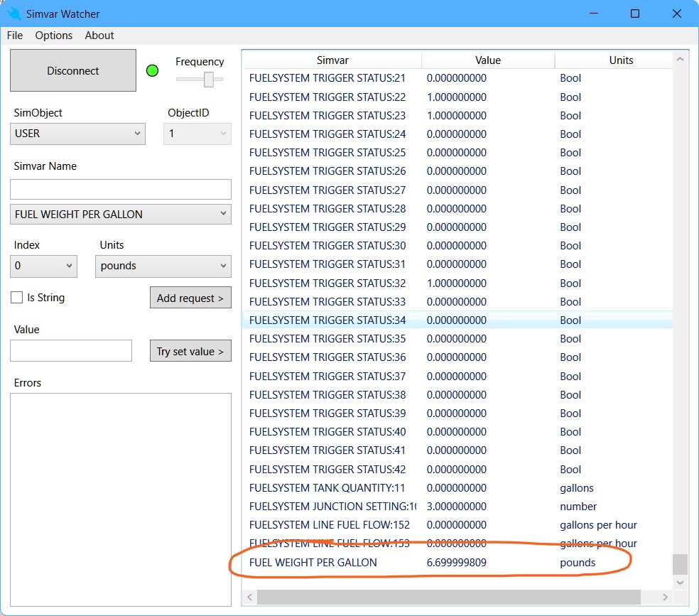The height and width of the screenshot is (616, 699).
Task: Click the horizontal scrollbar right arrow
Action: click(x=665, y=598)
